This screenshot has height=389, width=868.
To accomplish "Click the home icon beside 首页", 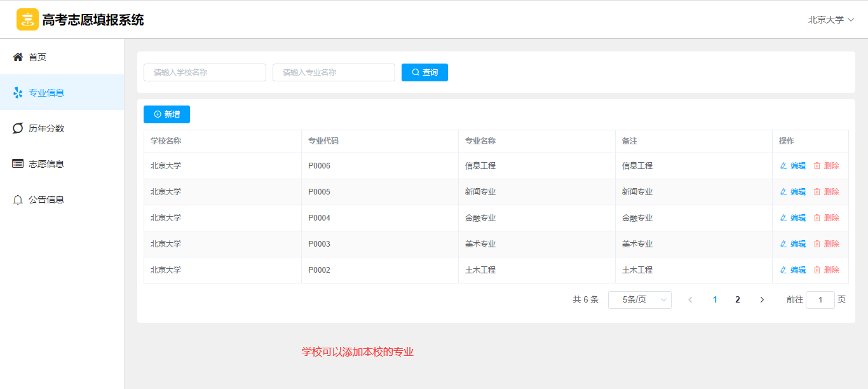I will point(18,57).
